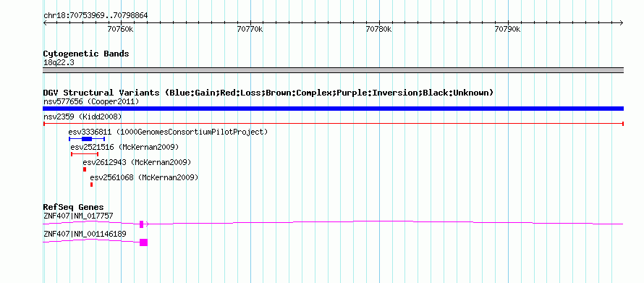Click the 70780k ruler tick label

tap(378, 29)
